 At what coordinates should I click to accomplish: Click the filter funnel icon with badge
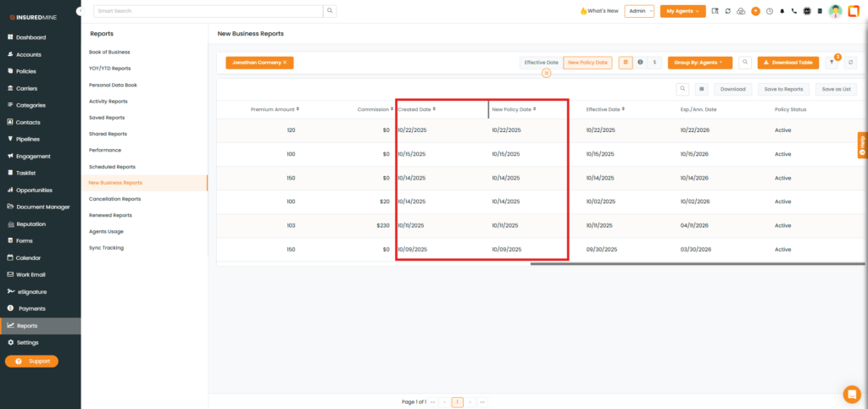coord(831,63)
